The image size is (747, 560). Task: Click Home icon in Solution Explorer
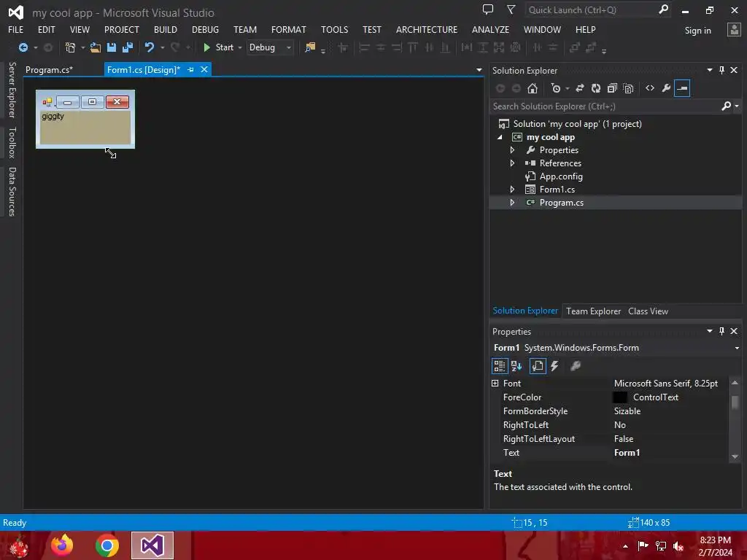(532, 88)
